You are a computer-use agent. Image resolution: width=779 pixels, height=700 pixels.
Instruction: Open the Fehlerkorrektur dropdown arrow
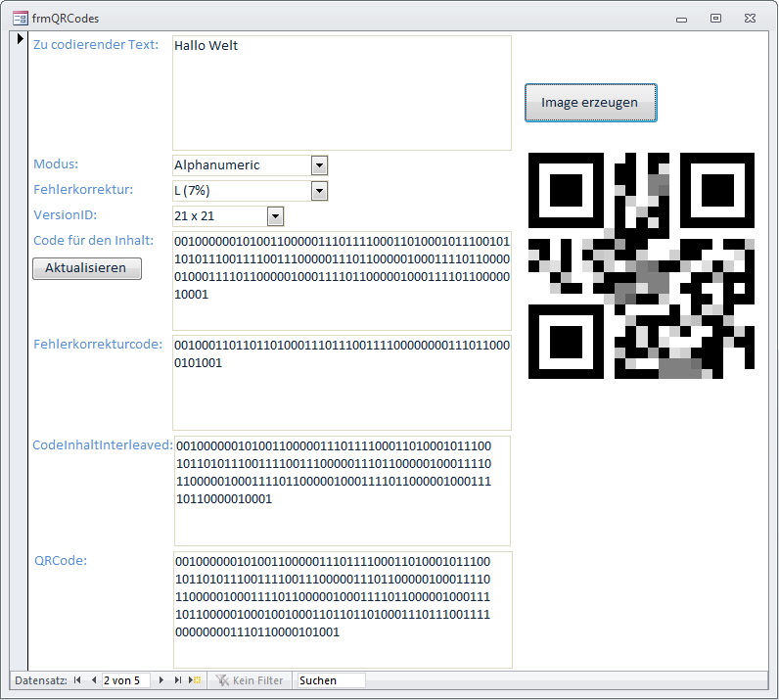click(x=319, y=191)
